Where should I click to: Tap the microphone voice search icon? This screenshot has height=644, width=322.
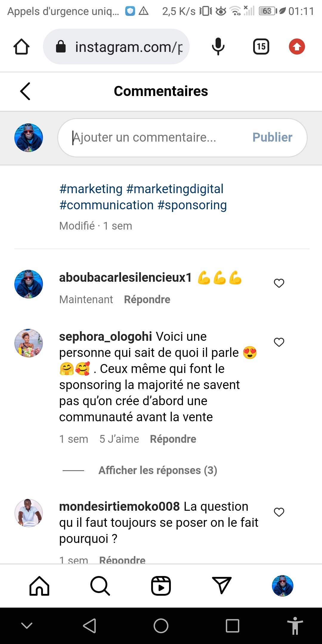(218, 47)
